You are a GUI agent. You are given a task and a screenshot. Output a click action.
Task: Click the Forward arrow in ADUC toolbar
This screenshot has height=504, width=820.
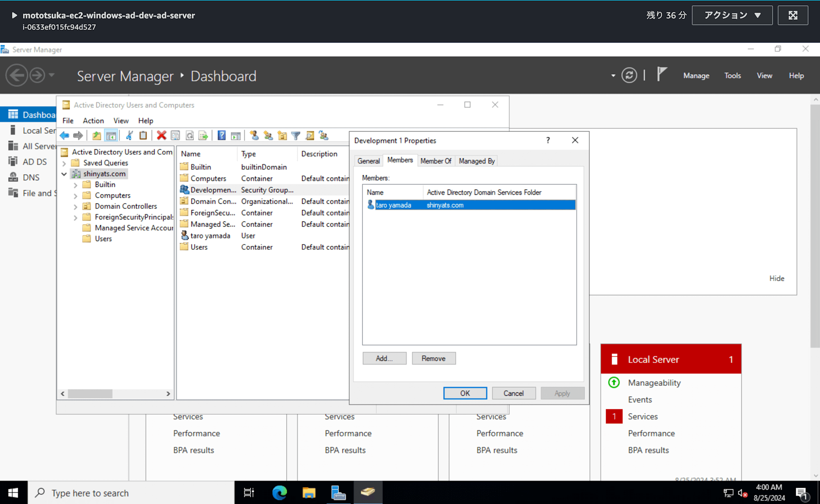78,135
